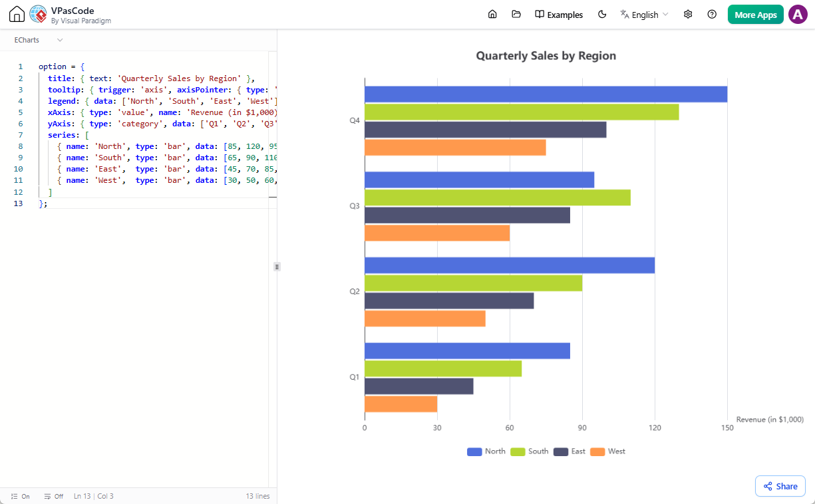Click the Q4 West orange bar
815x504 pixels.
pyautogui.click(x=455, y=148)
